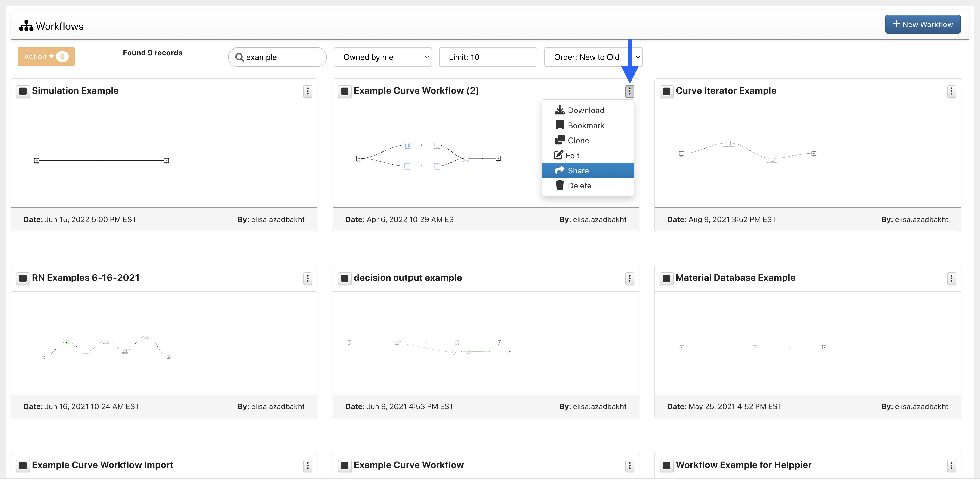Click the plus icon on New Workflow
The height and width of the screenshot is (481, 980).
[x=896, y=24]
